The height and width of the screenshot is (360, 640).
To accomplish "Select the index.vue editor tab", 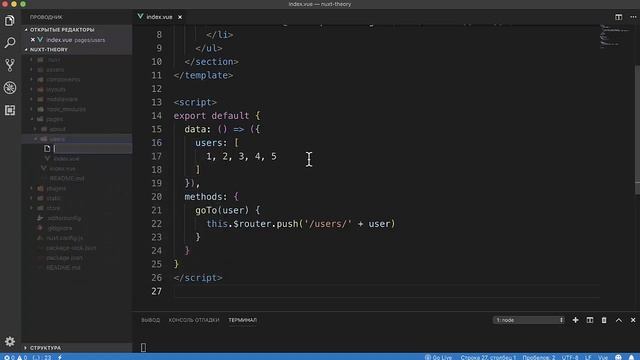I will point(160,17).
